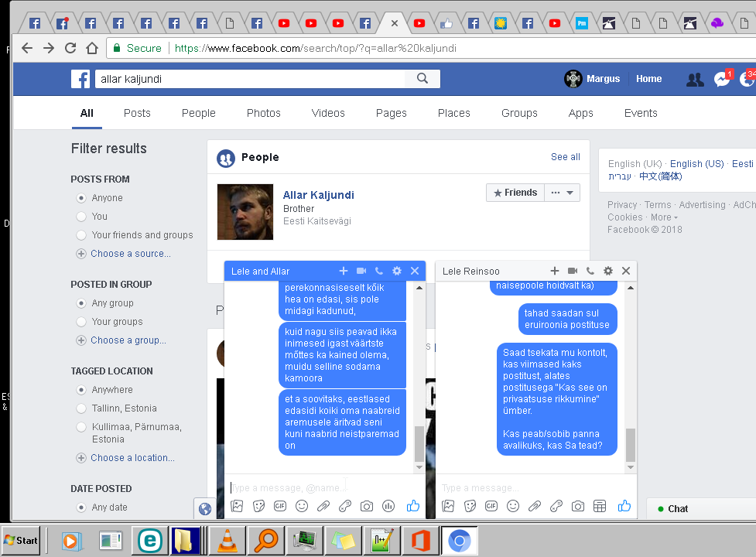Choose emoji in Lele and Allar chat
This screenshot has height=557, width=756.
302,506
